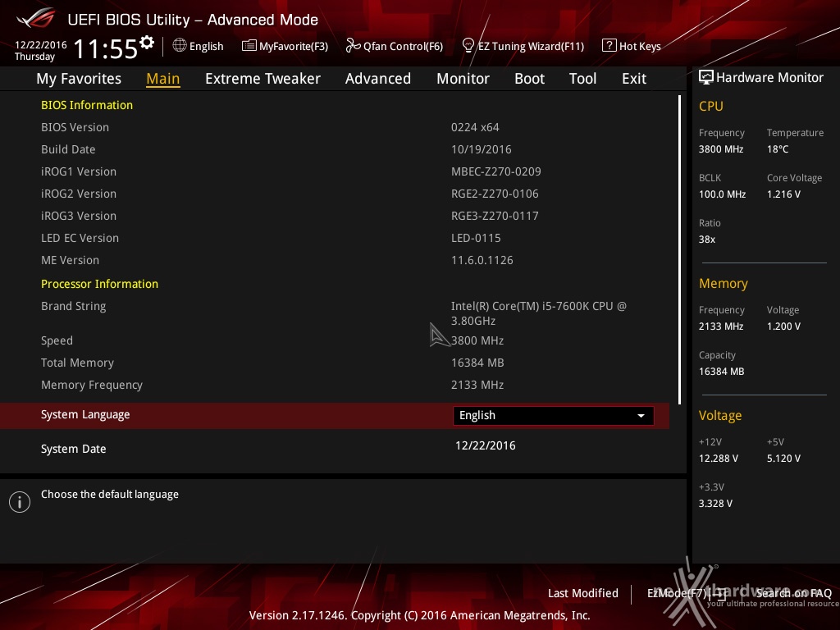Click +5V reading 5.120 V
This screenshot has height=630, width=840.
783,459
